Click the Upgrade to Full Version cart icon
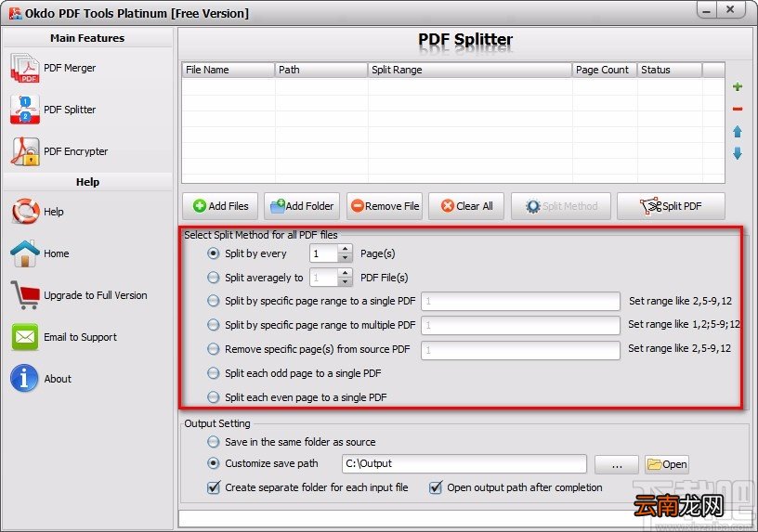The width and height of the screenshot is (758, 532). (x=25, y=294)
